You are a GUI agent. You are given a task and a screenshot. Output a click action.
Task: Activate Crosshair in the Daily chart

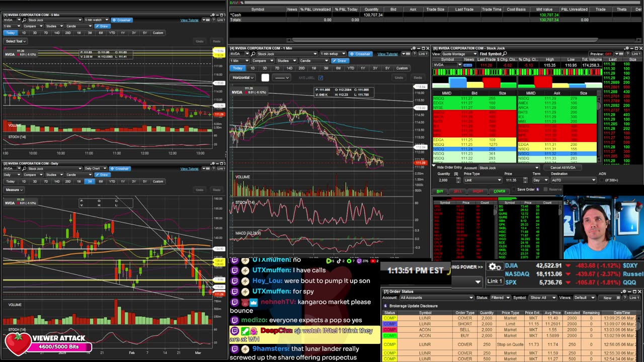click(x=120, y=168)
